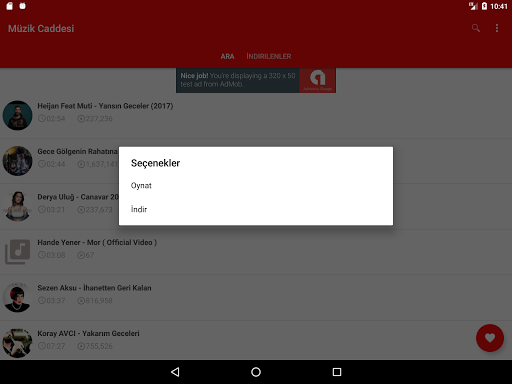The image size is (512, 384).
Task: Open Gece Gölgenin Rahatına song thumbnail
Action: [17, 161]
